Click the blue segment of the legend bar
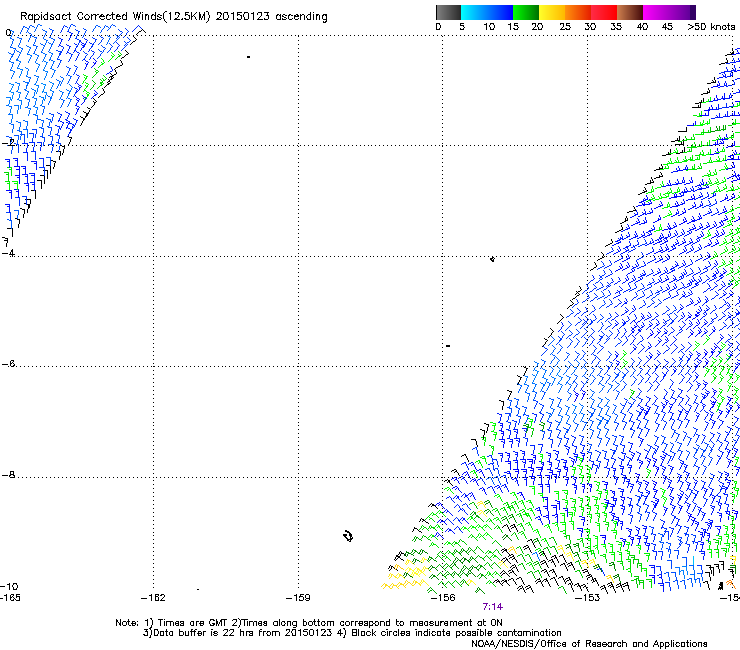The width and height of the screenshot is (740, 650). click(487, 12)
